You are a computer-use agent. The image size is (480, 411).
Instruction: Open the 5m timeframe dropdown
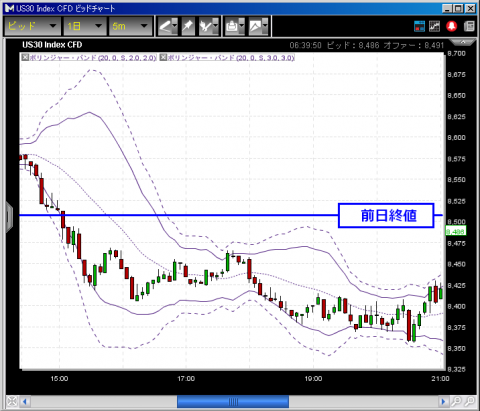130,26
